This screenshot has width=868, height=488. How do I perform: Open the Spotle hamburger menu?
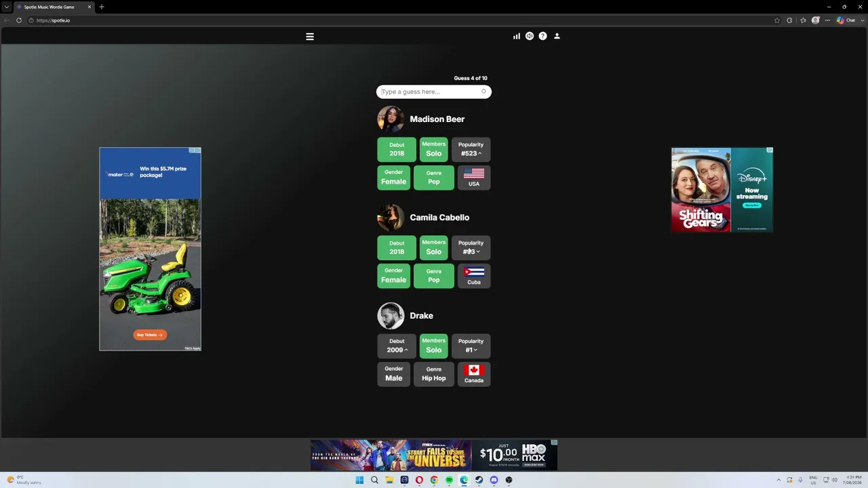click(310, 37)
